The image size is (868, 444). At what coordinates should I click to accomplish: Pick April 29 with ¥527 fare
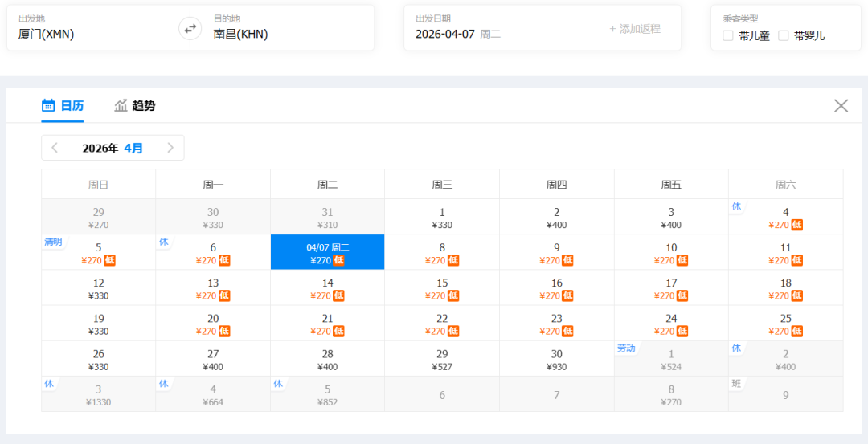click(442, 359)
